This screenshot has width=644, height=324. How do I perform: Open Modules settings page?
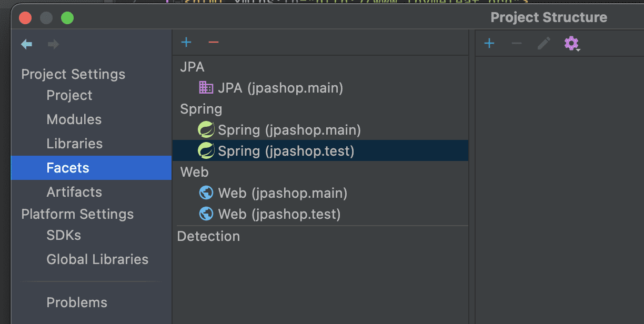[x=74, y=119]
